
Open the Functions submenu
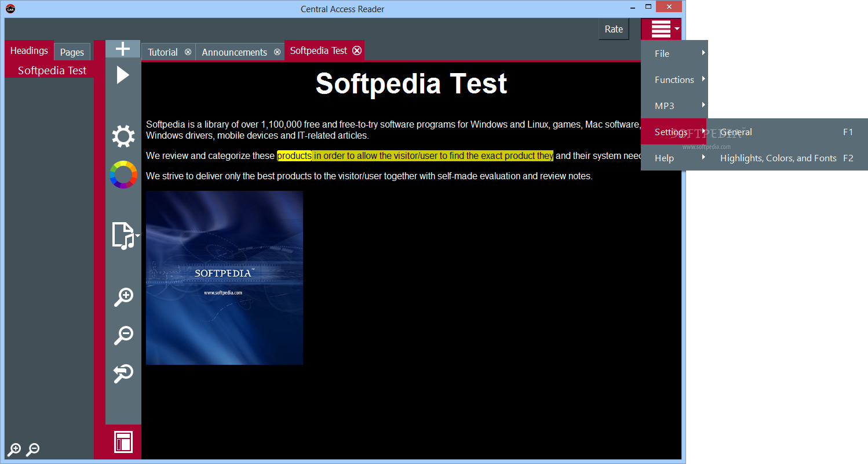(x=674, y=79)
